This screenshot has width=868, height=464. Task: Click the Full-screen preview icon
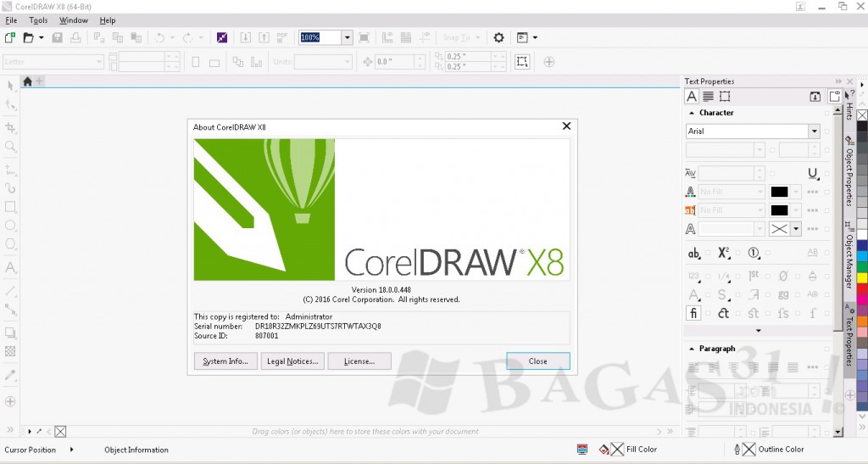[364, 37]
